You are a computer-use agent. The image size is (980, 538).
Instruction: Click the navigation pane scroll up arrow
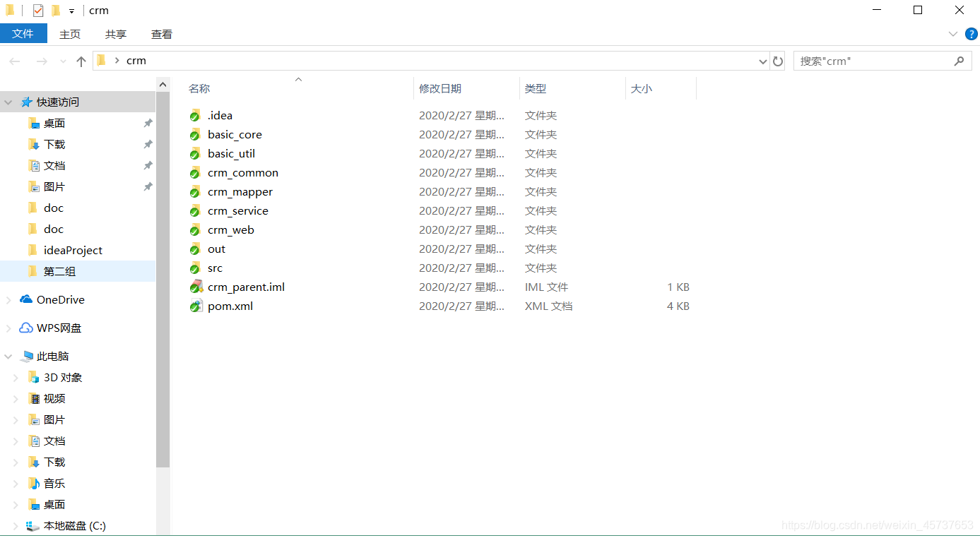[163, 85]
